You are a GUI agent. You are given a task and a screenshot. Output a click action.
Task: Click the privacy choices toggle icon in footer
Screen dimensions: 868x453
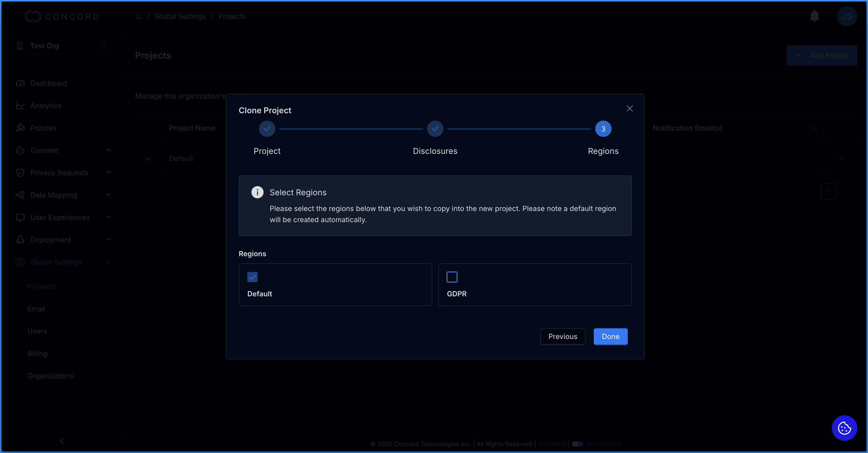click(x=577, y=444)
